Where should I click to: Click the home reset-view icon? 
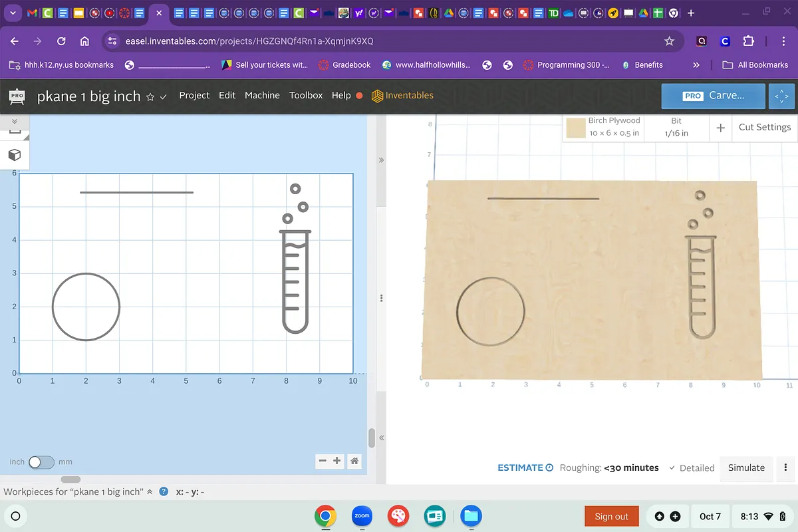point(355,461)
